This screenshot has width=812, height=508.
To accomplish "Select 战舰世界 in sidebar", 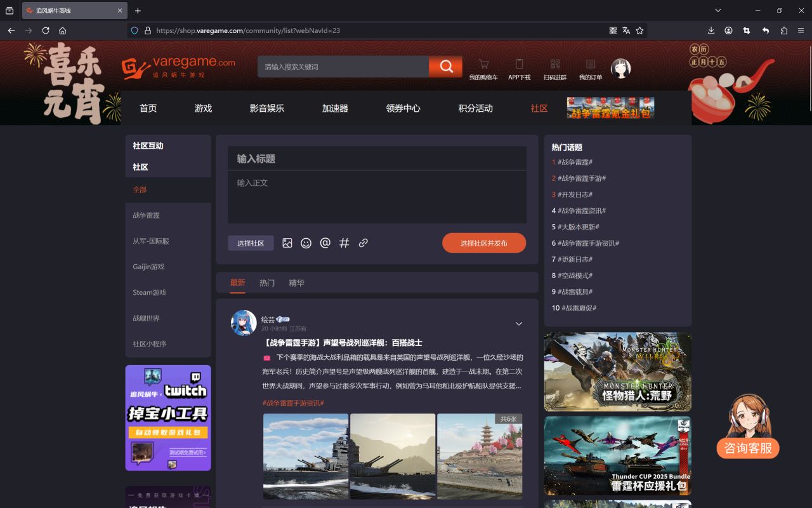I will [x=168, y=318].
